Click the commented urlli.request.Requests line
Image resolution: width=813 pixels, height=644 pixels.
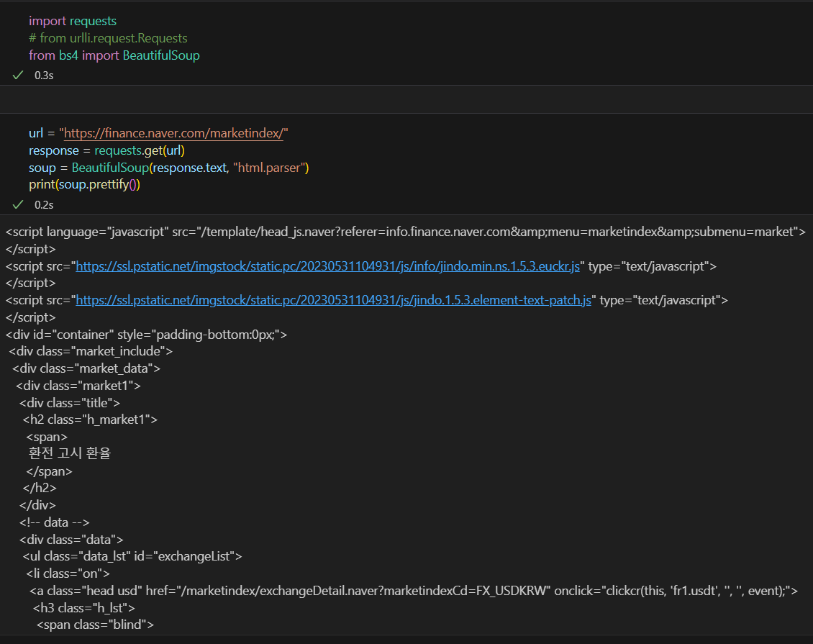pos(108,38)
